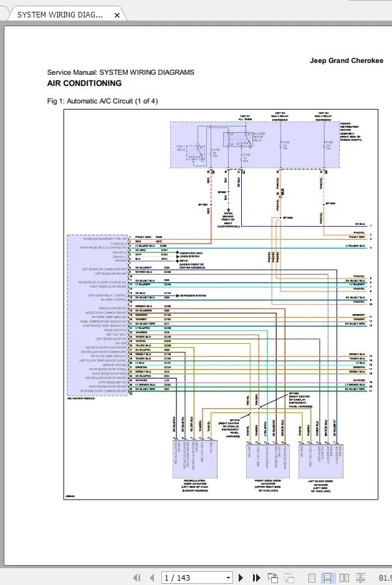Click the go to next view icon

click(289, 578)
